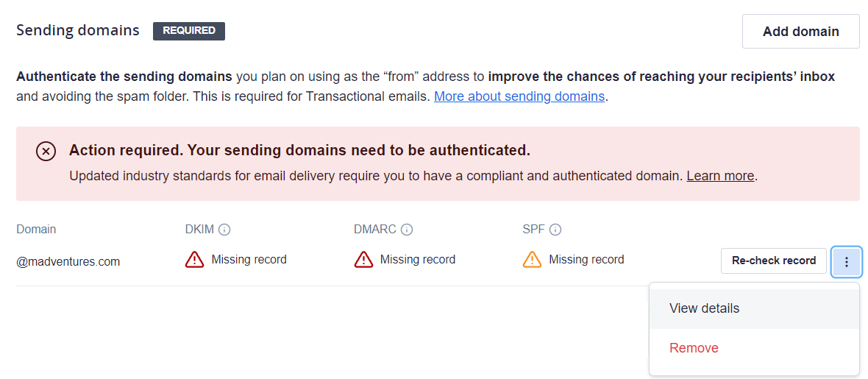
Task: Click the Add domain button
Action: (801, 32)
